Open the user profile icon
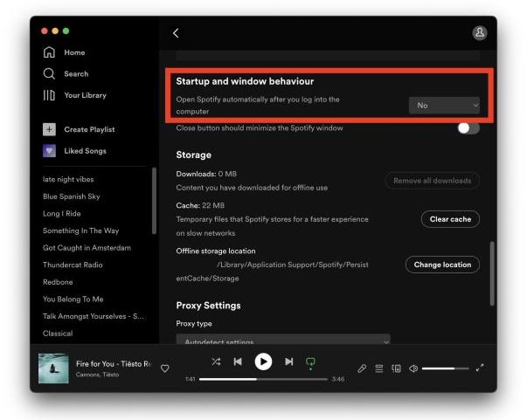This screenshot has height=420, width=527. point(479,32)
